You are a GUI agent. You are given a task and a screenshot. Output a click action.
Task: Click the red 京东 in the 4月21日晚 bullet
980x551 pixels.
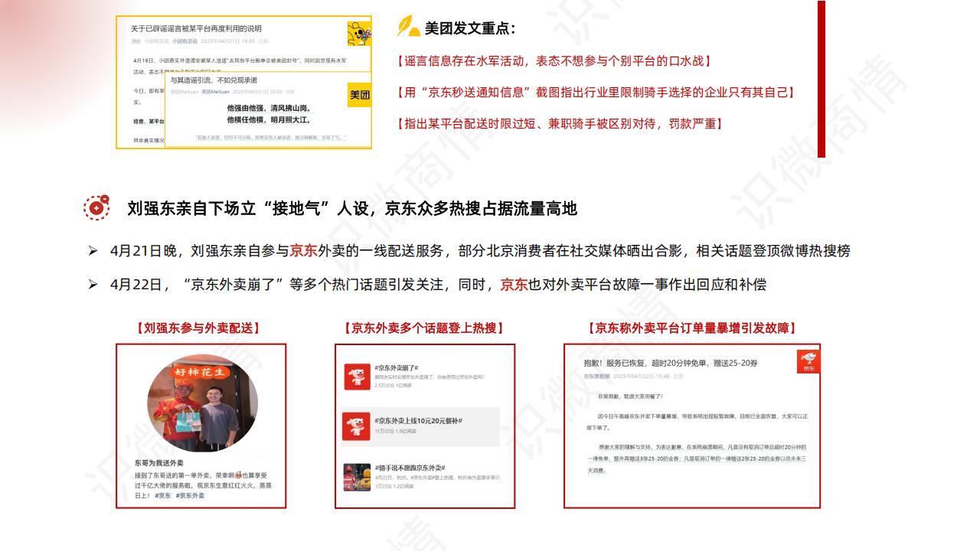pos(303,251)
